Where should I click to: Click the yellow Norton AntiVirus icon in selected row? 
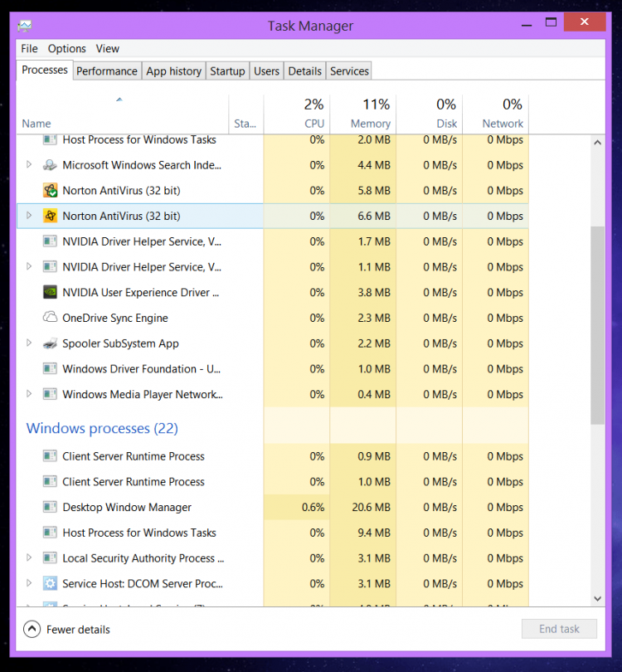(50, 216)
